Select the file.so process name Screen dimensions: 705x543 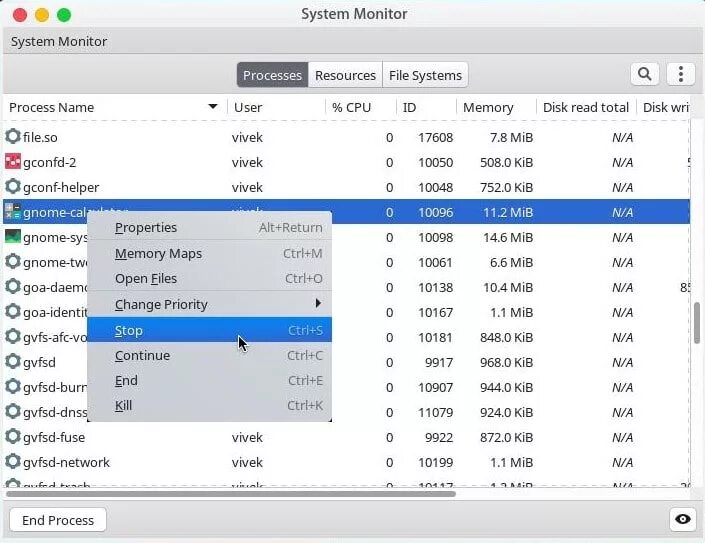coord(40,137)
